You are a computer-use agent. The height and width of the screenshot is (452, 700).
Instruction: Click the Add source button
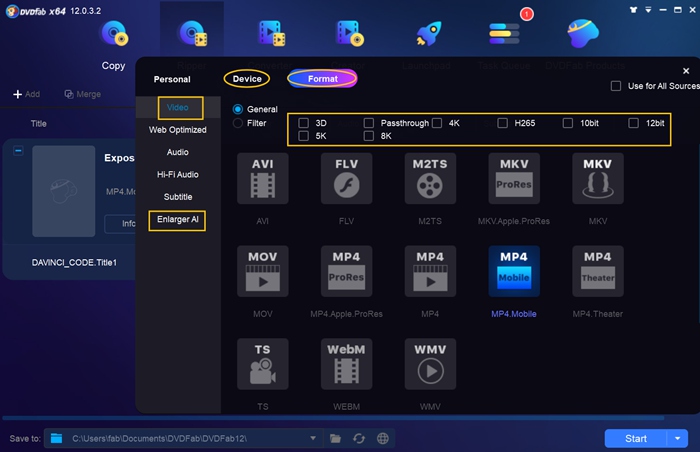(27, 94)
